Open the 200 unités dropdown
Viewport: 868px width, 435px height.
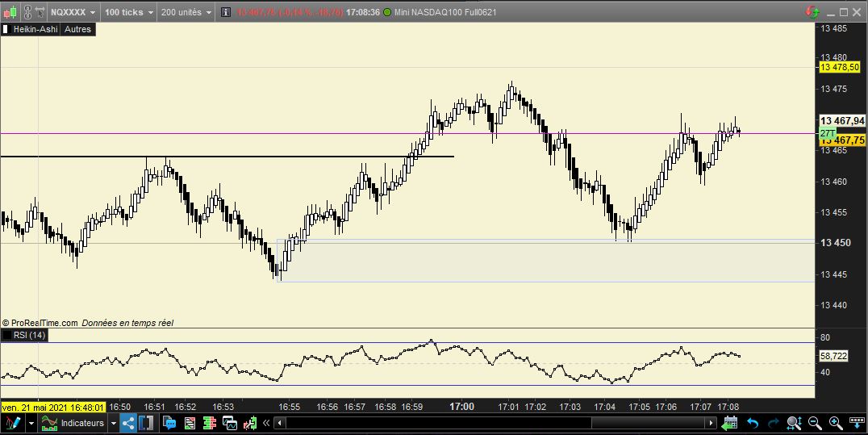tap(186, 11)
